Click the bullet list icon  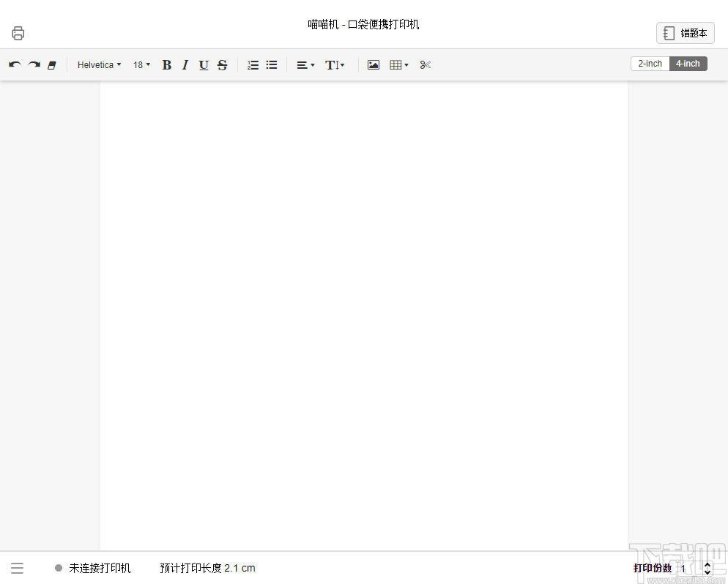[x=271, y=64]
